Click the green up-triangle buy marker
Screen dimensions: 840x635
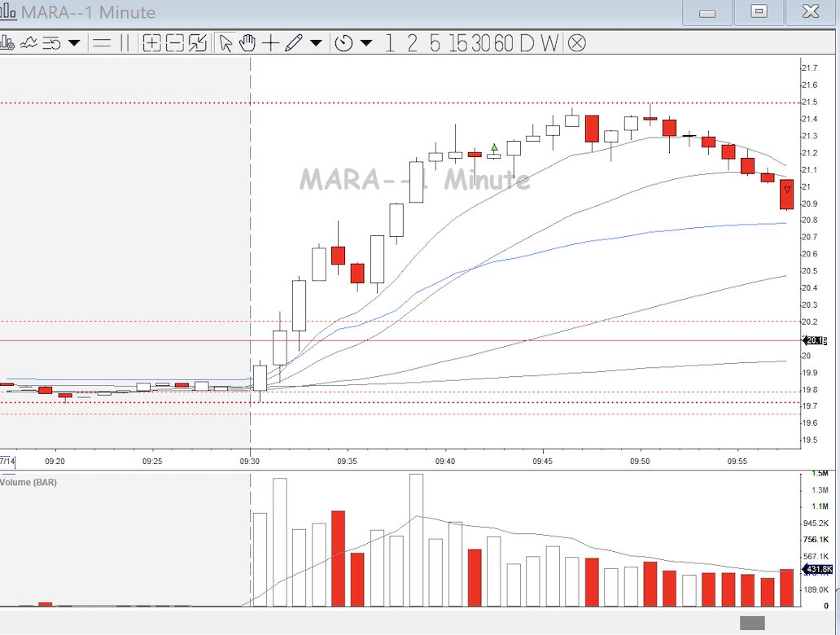pos(494,147)
